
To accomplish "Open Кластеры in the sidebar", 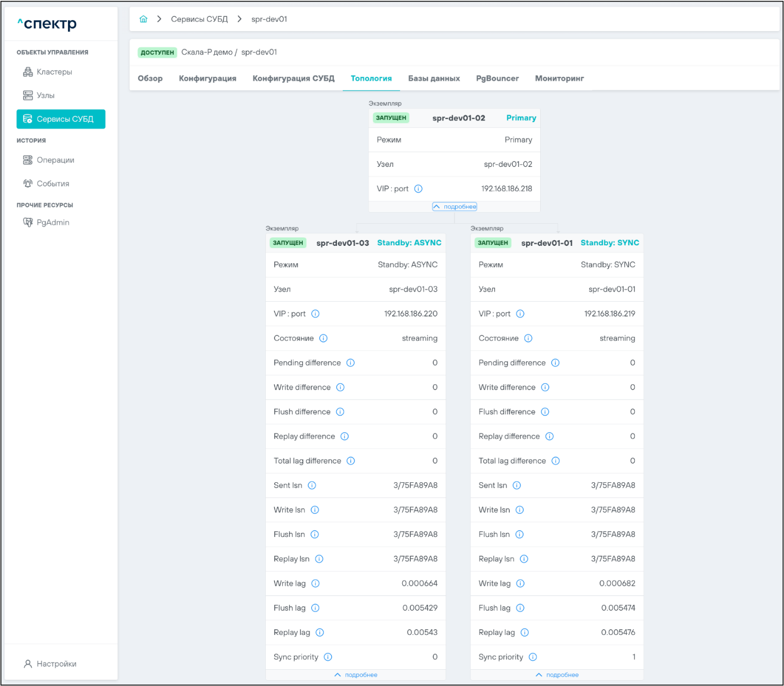I will (x=54, y=72).
